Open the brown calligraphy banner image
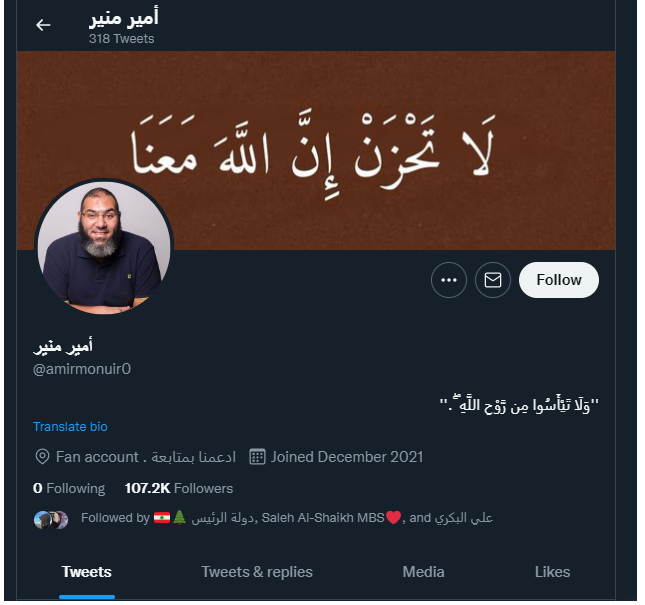 316,150
